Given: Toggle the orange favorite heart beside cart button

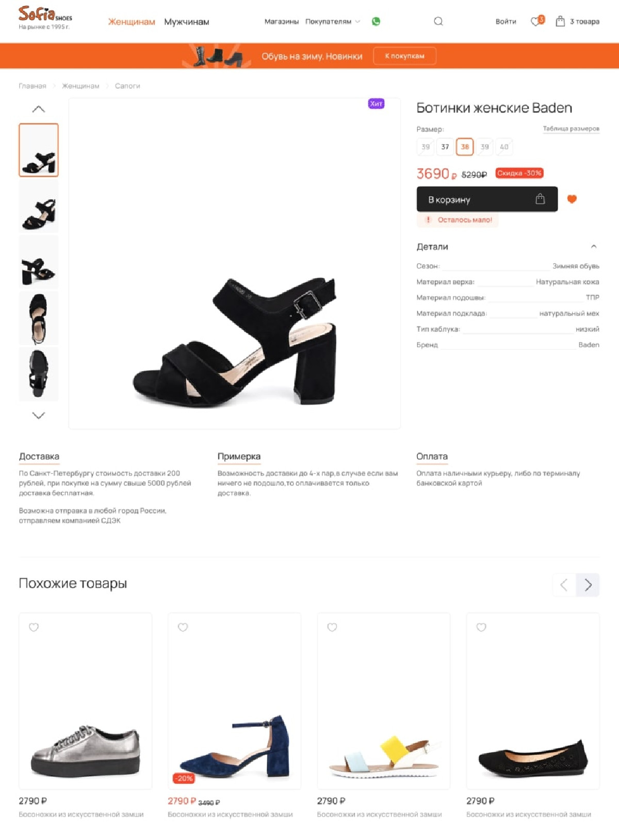Looking at the screenshot, I should click(x=572, y=199).
